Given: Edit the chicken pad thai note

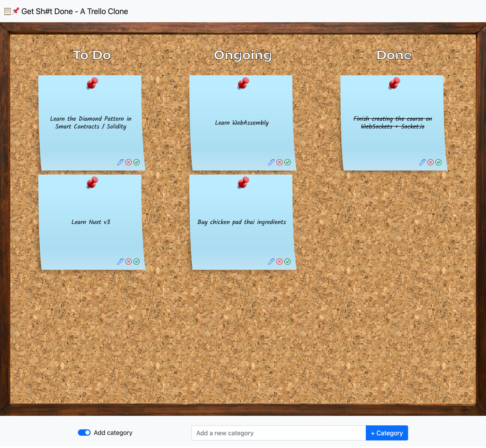Looking at the screenshot, I should click(x=271, y=261).
